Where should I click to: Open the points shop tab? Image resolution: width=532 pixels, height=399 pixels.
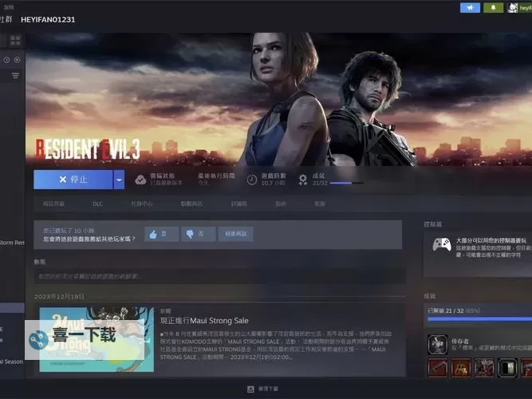click(x=191, y=203)
